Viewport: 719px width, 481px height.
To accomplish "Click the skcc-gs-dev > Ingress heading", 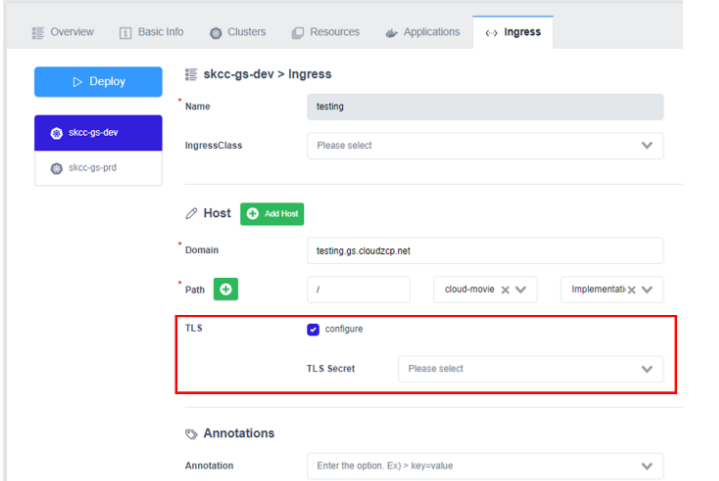I will [267, 74].
